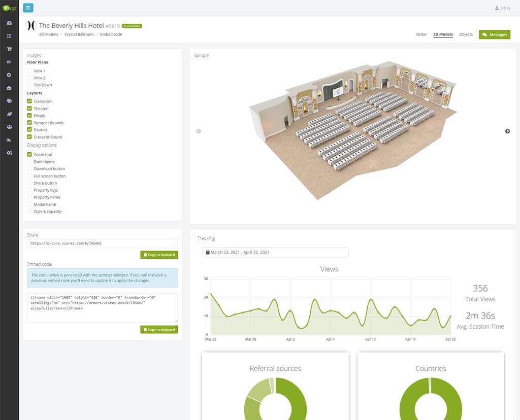Click the Visrez logo
This screenshot has width=520, height=420.
pyautogui.click(x=9, y=8)
